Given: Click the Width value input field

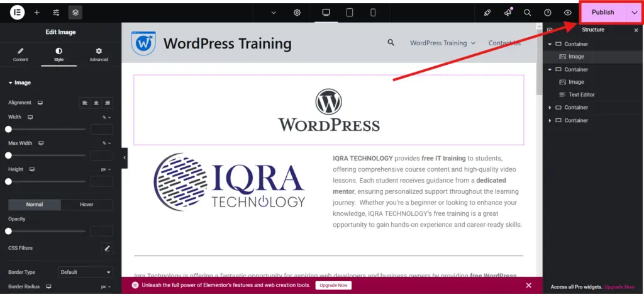Looking at the screenshot, I should point(101,130).
